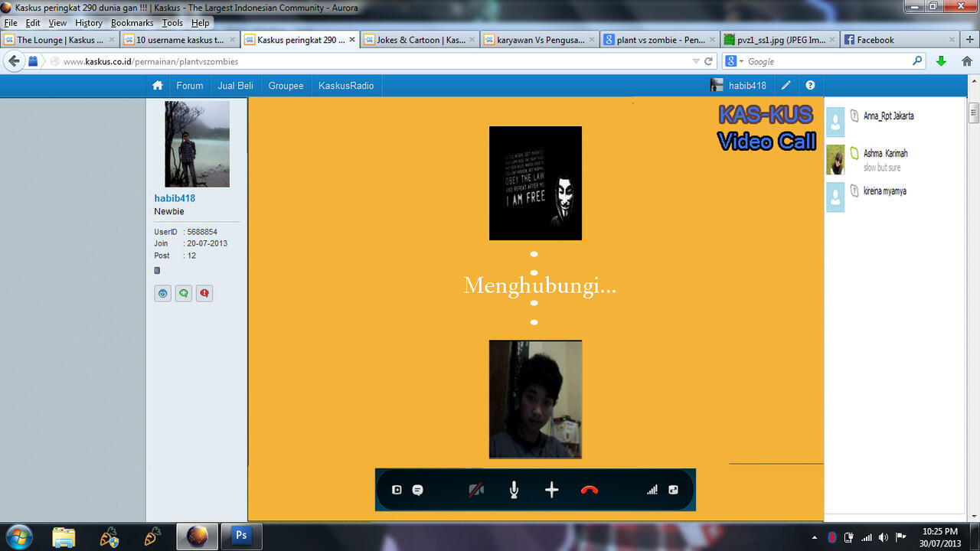Open the green downloads arrow
Viewport: 980px width, 551px height.
pyautogui.click(x=941, y=61)
